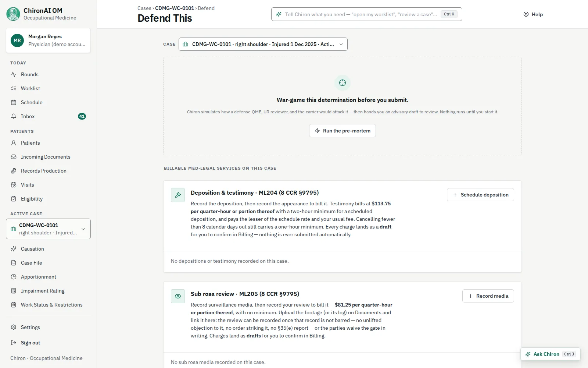
Task: Click the MR avatar for Morgan Reyes
Action: coord(17,40)
